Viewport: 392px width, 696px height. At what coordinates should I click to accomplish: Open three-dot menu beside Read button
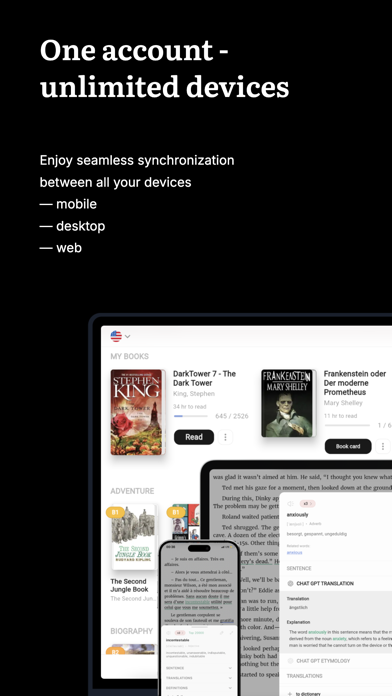pyautogui.click(x=225, y=437)
